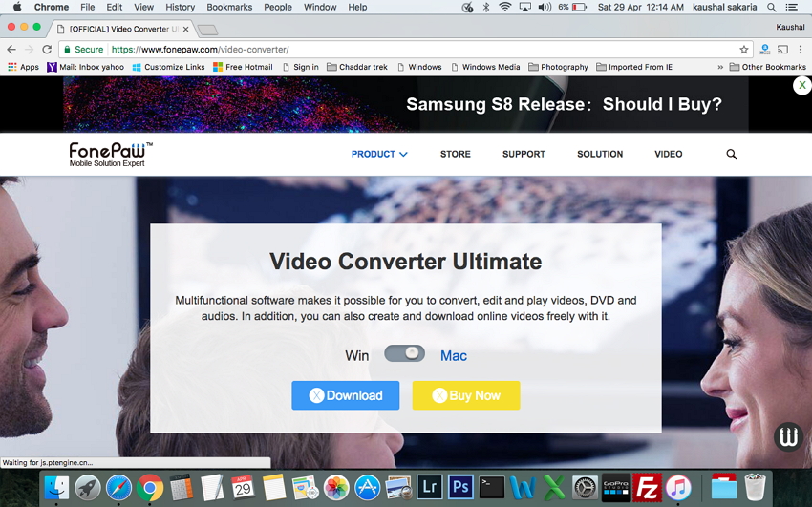Click the address bar URL field
Screen dimensions: 812x507
[x=404, y=50]
